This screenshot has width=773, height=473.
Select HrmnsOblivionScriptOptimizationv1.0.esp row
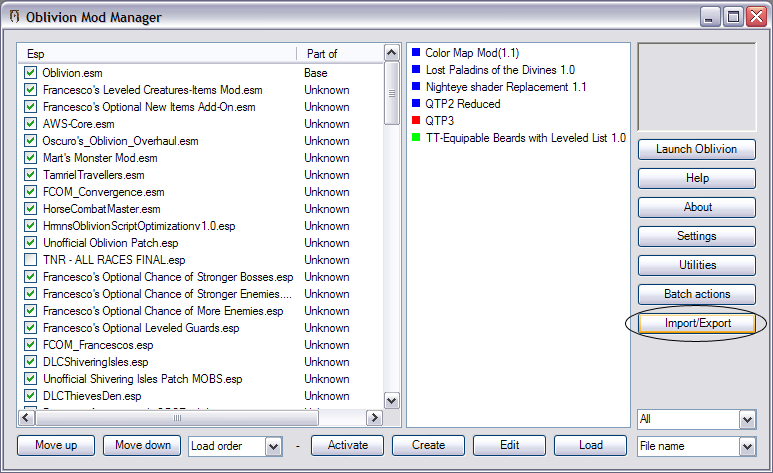(x=201, y=226)
